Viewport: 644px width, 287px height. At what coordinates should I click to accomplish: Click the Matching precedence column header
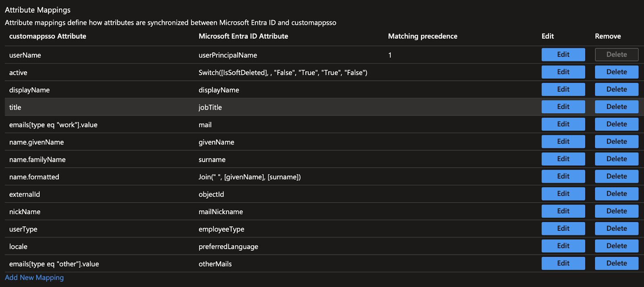click(x=423, y=36)
